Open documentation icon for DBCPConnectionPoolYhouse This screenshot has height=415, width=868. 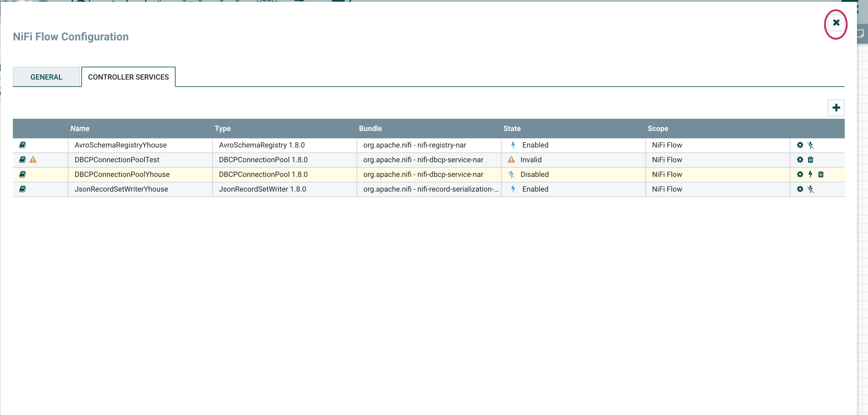pos(23,174)
